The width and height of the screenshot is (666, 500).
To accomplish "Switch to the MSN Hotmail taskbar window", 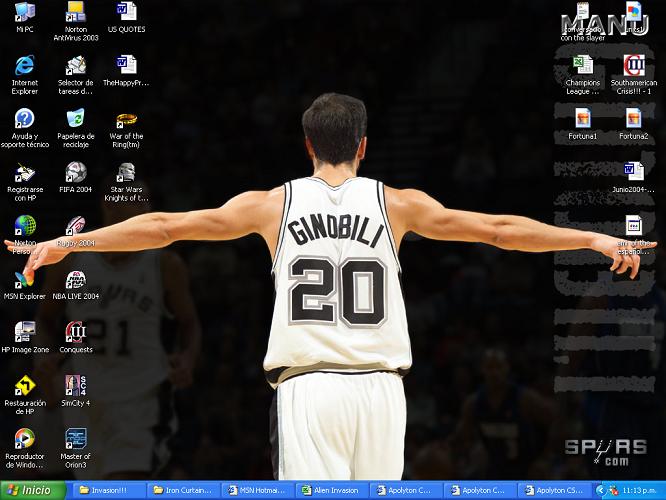I will (258, 490).
